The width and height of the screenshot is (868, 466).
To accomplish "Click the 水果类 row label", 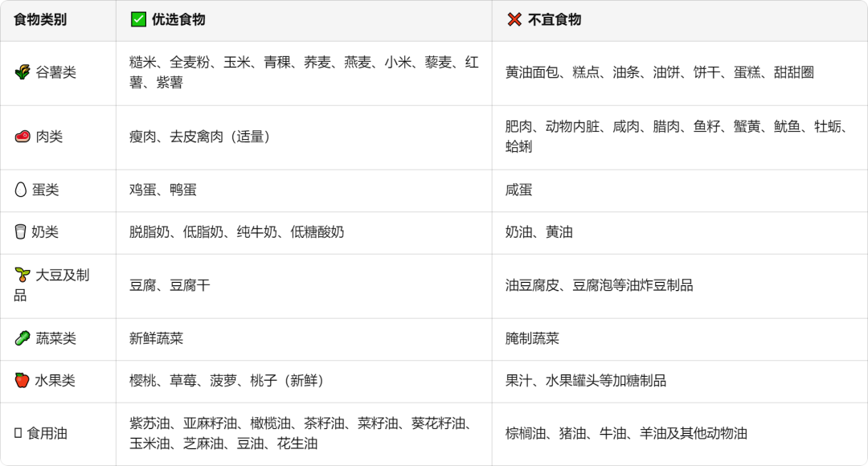I will point(55,380).
